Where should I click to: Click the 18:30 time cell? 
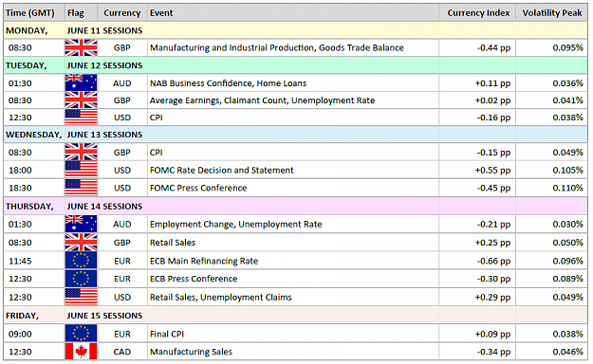pyautogui.click(x=20, y=188)
